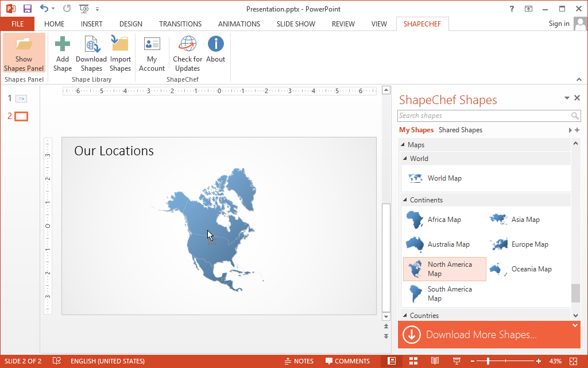The width and height of the screenshot is (588, 368).
Task: Click the Undo arrow icon
Action: pos(44,8)
